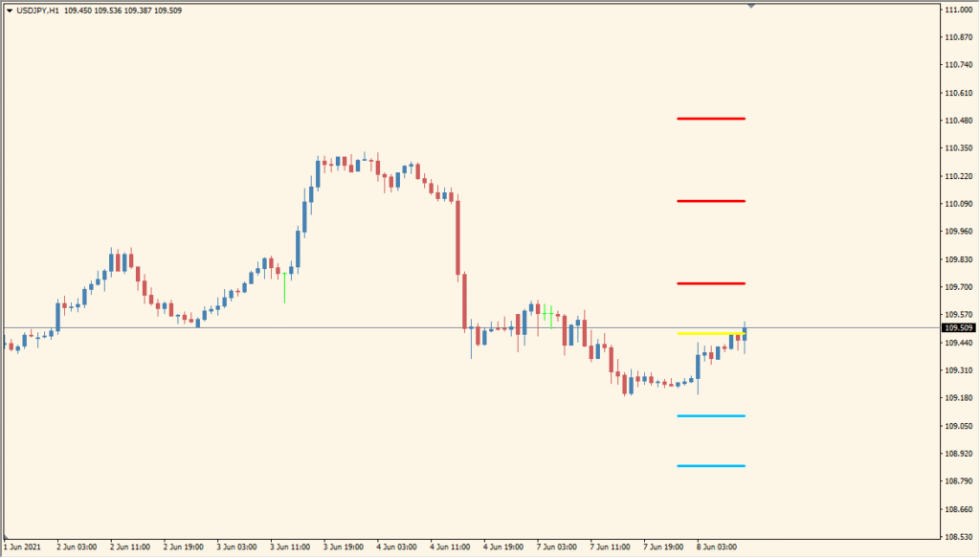The image size is (980, 558).
Task: Click the 108.920 price scale label
Action: [x=959, y=453]
